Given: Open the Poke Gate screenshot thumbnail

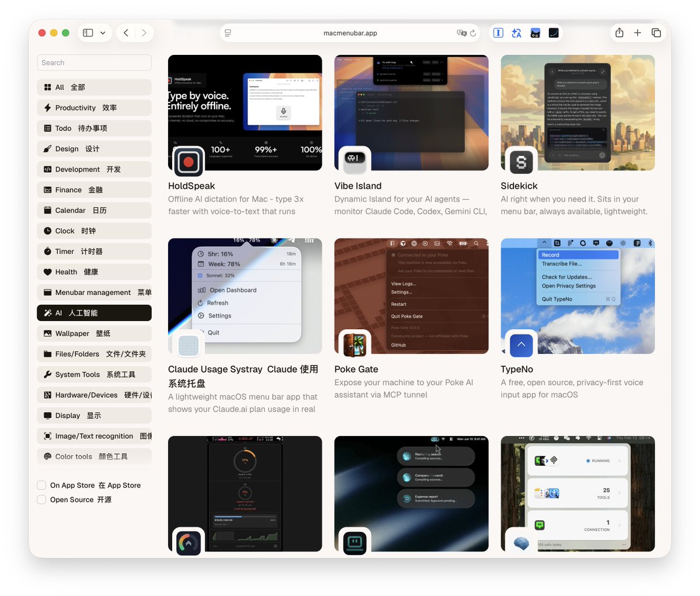Looking at the screenshot, I should [411, 296].
